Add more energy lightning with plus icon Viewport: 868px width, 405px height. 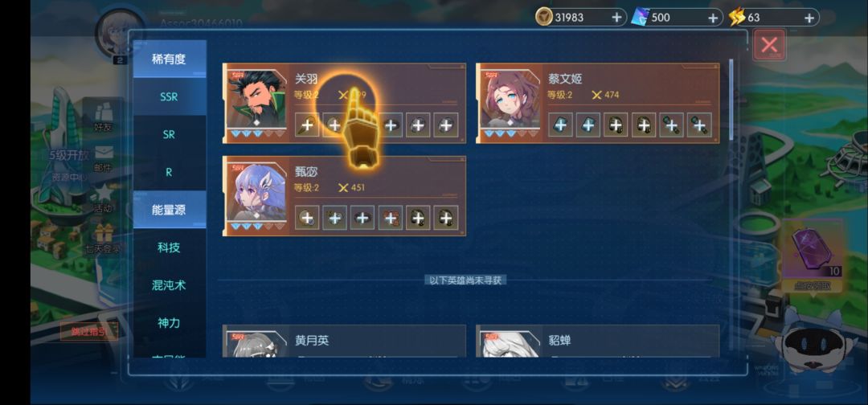pyautogui.click(x=809, y=18)
